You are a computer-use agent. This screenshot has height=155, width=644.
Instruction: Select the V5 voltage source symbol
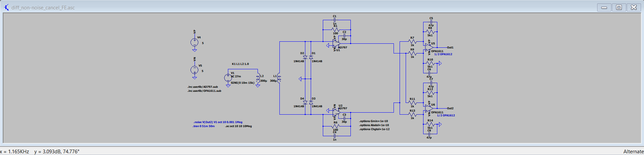tap(195, 70)
